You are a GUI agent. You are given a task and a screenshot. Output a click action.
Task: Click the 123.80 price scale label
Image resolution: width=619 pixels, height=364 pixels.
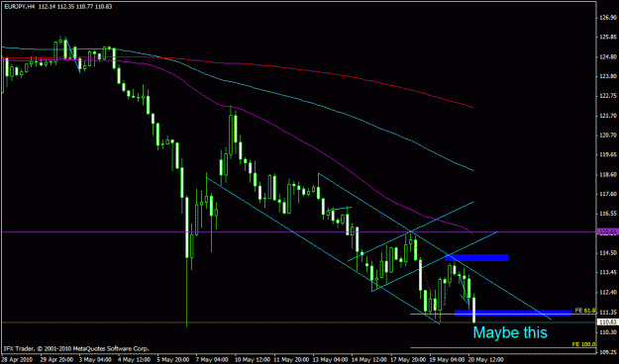click(608, 76)
